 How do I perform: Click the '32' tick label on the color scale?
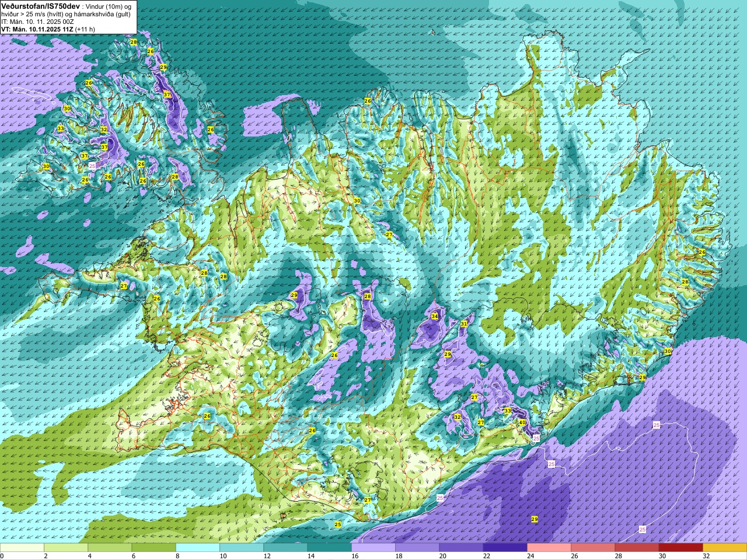click(x=706, y=556)
